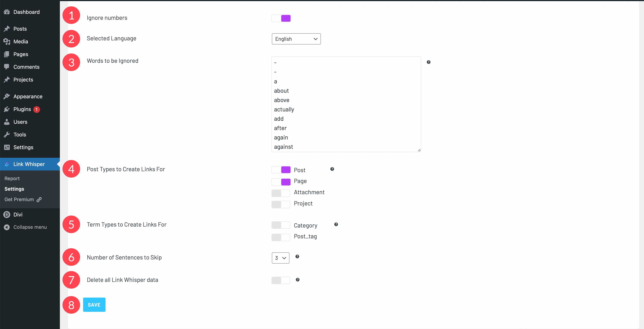The width and height of the screenshot is (644, 329).
Task: Enable the Post type toggle
Action: point(280,170)
